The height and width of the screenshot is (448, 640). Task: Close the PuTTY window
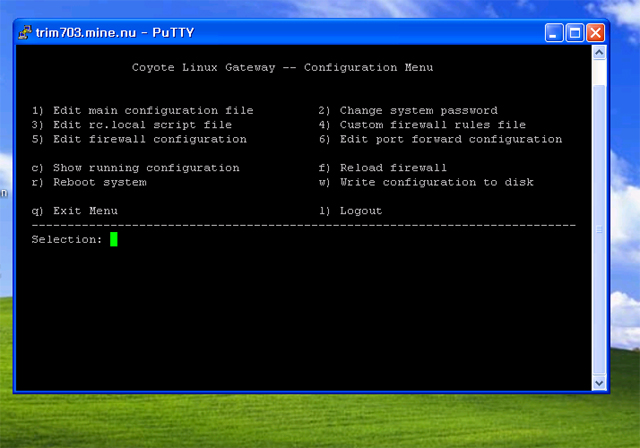596,33
